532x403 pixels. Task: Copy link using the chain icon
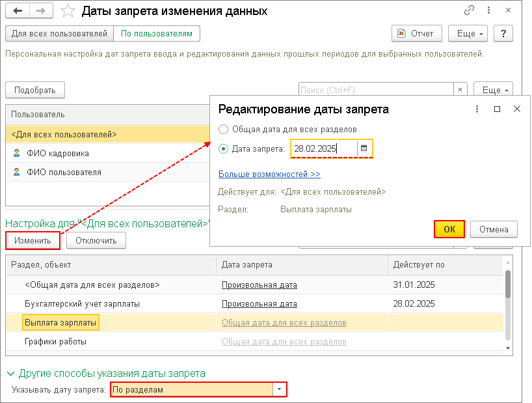point(469,10)
